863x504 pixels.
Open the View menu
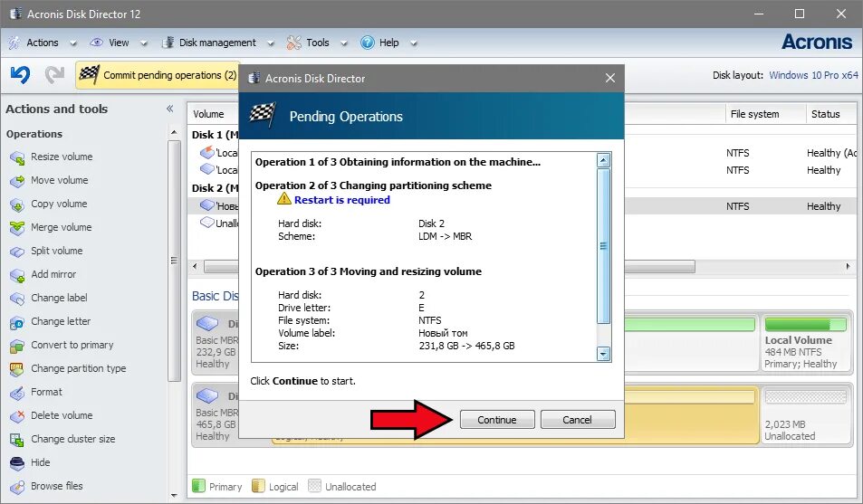[119, 43]
